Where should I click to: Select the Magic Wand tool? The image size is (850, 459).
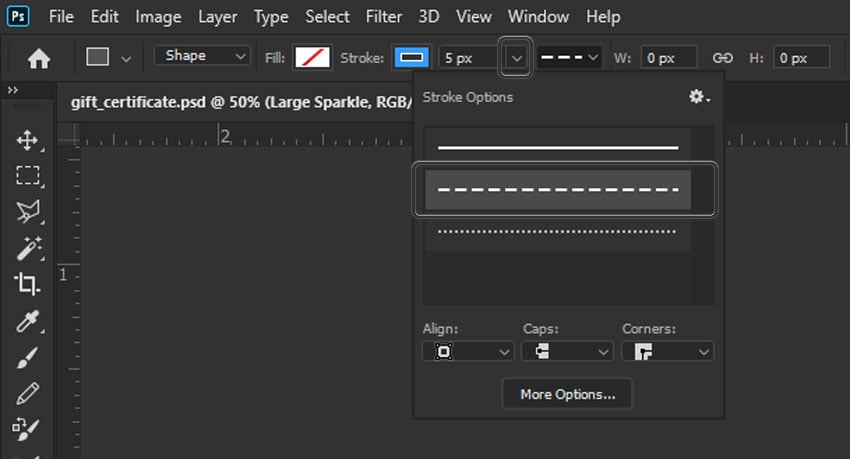point(28,248)
